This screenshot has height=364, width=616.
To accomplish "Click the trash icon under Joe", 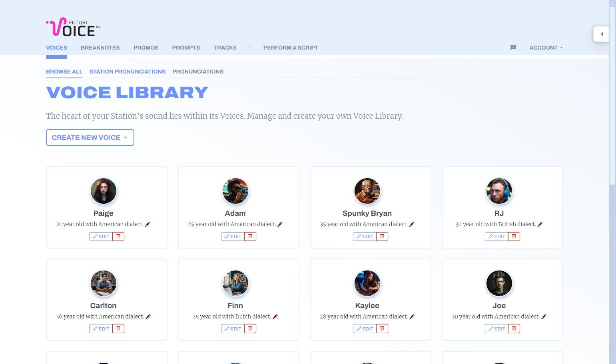I will (x=514, y=329).
